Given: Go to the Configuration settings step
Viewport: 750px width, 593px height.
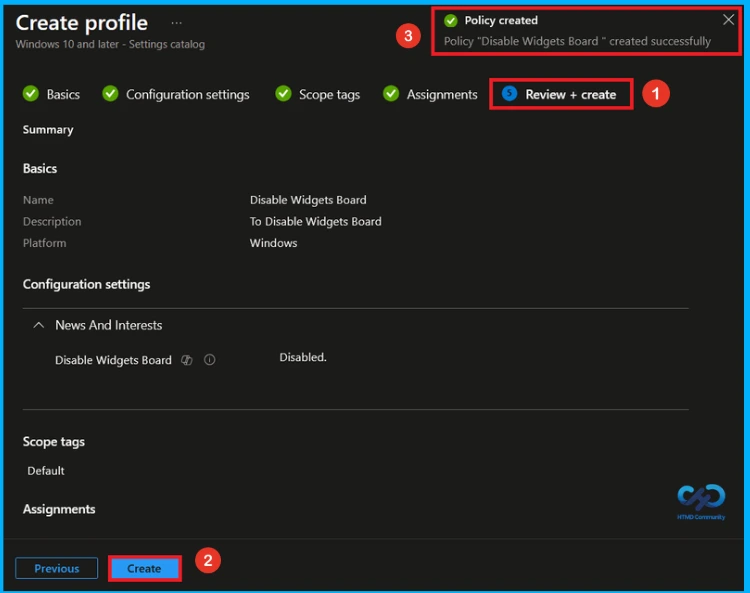Looking at the screenshot, I should coord(176,94).
